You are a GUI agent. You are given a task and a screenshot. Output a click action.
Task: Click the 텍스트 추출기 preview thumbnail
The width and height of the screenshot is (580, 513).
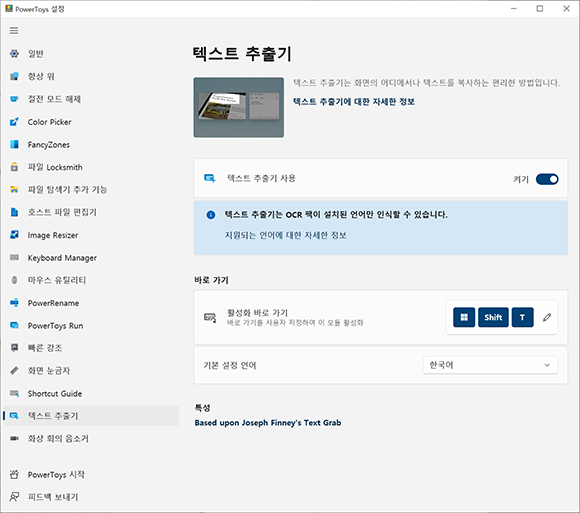[239, 107]
